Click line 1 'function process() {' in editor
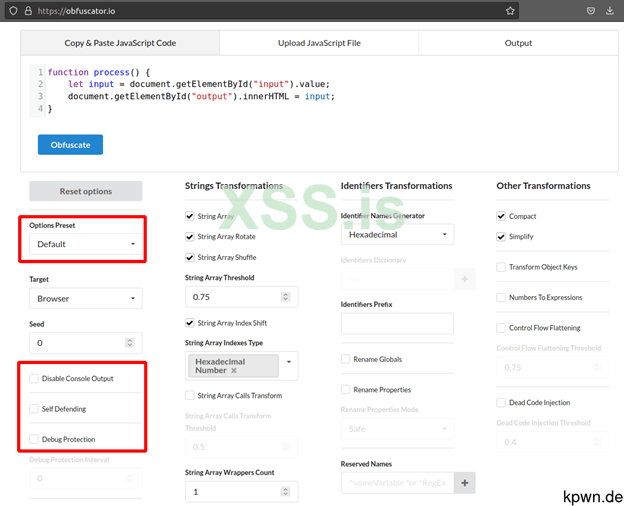Image resolution: width=624 pixels, height=506 pixels. click(x=99, y=72)
